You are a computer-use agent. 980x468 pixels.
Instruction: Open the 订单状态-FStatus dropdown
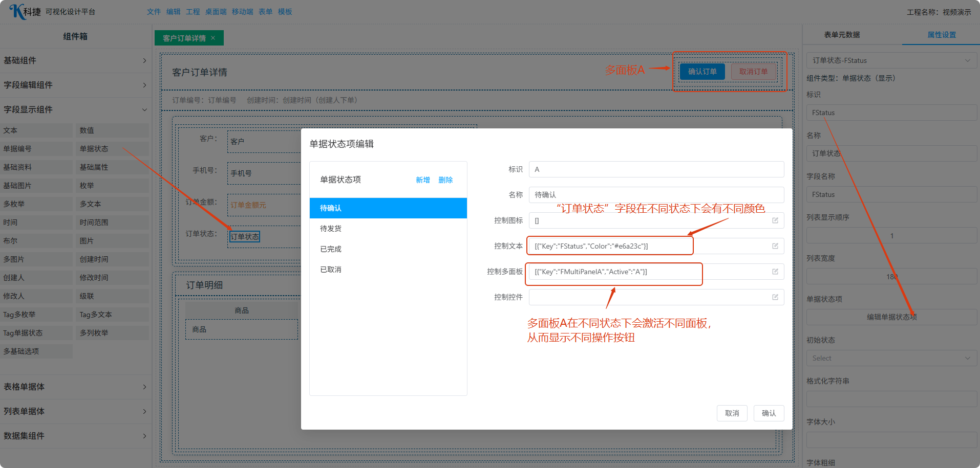(x=891, y=60)
